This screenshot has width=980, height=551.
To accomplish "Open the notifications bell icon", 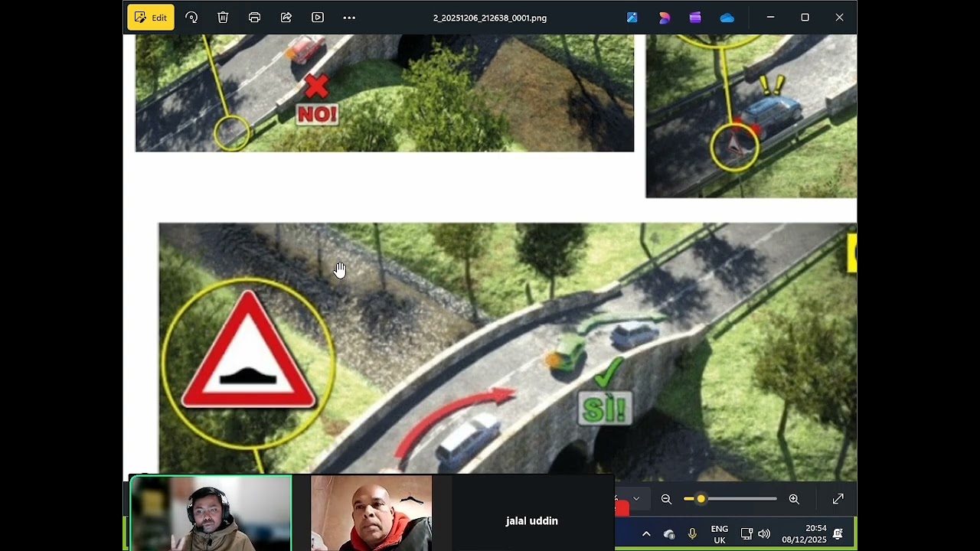I will tap(838, 534).
